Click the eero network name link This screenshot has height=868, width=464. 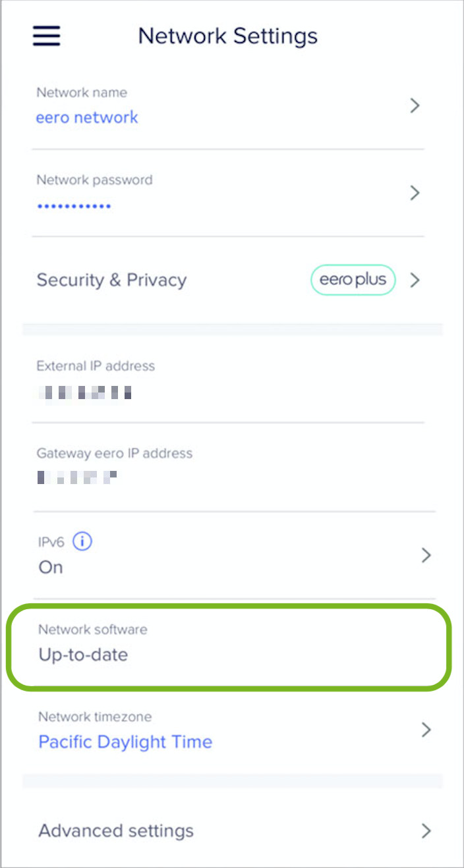click(87, 117)
